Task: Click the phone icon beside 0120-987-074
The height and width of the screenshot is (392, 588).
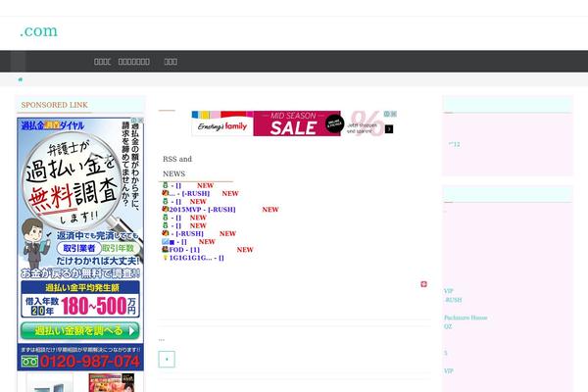Action: 29,362
